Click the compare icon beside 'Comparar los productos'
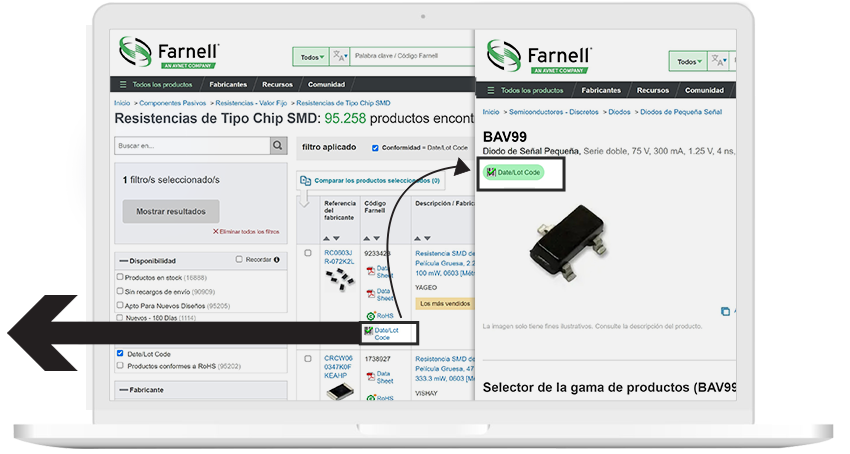Image resolution: width=850 pixels, height=454 pixels. point(306,181)
